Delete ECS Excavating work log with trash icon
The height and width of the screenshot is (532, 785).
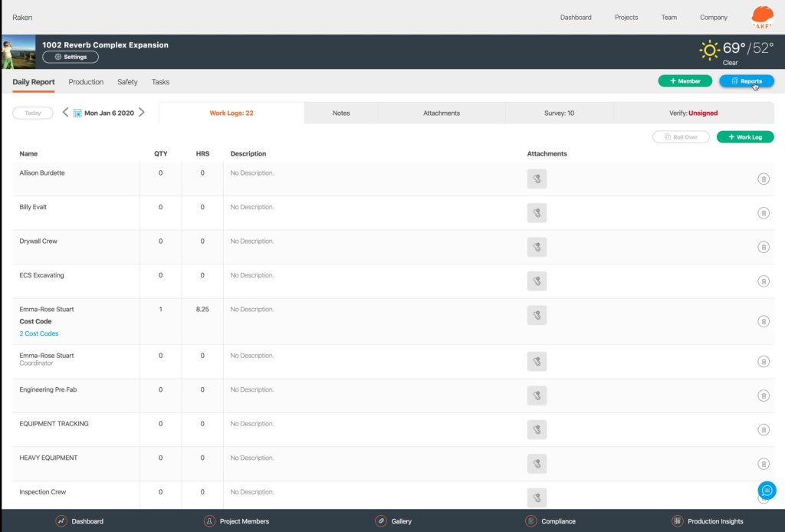[x=763, y=281]
